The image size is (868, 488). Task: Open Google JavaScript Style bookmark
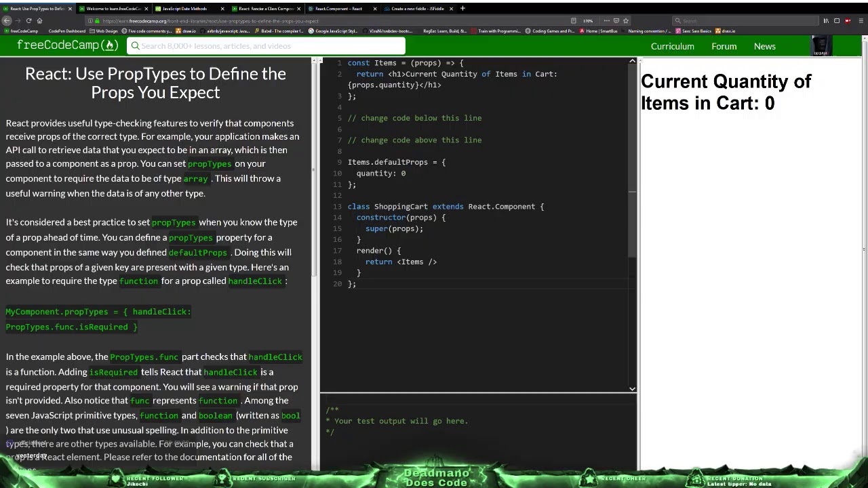click(332, 31)
